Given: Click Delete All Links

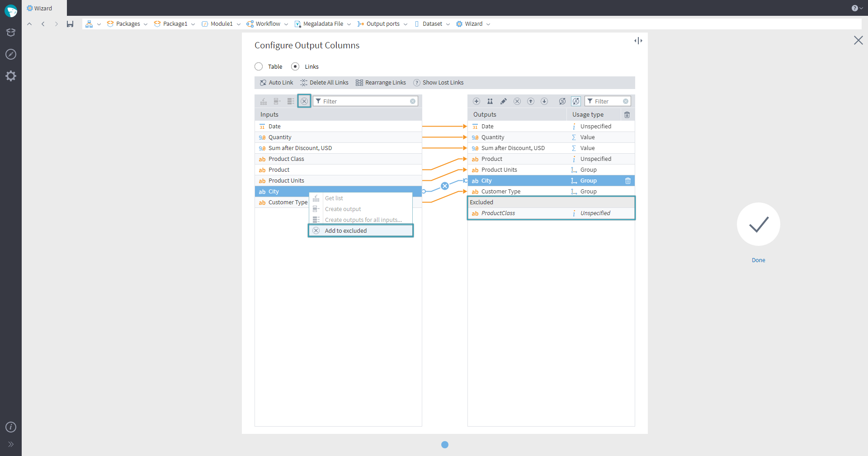Looking at the screenshot, I should pyautogui.click(x=324, y=83).
